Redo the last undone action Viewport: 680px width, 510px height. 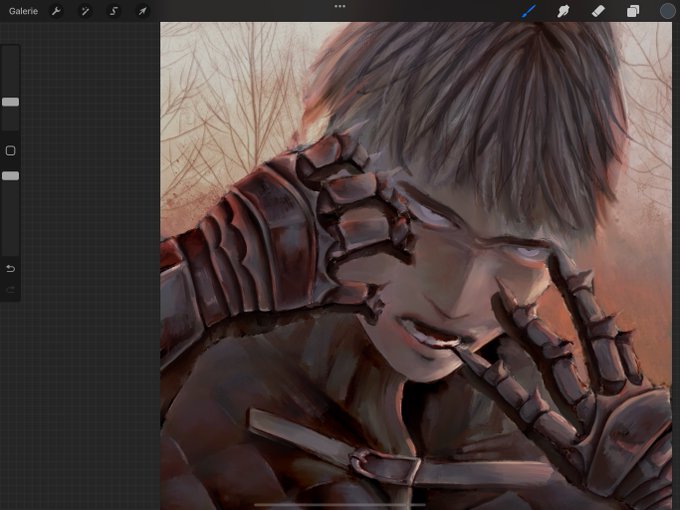coord(10,289)
